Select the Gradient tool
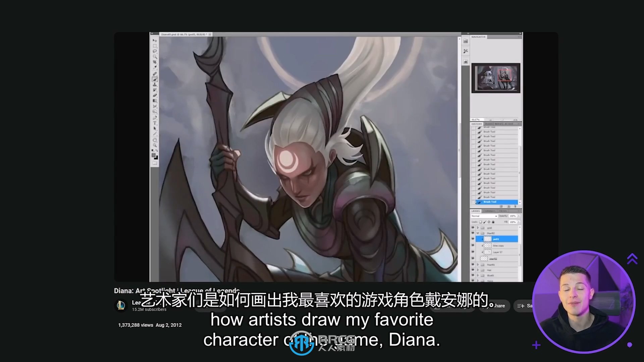Viewport: 644px width, 362px height. pyautogui.click(x=155, y=100)
